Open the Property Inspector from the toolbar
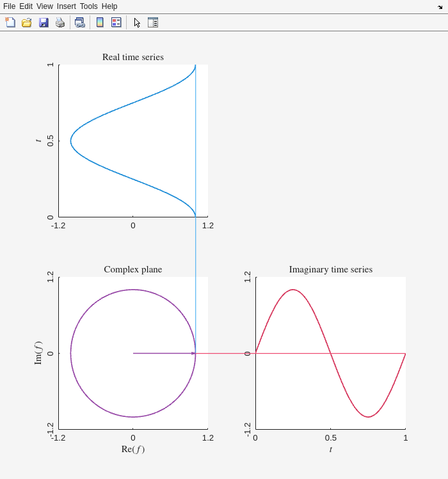The height and width of the screenshot is (479, 448). (x=153, y=22)
